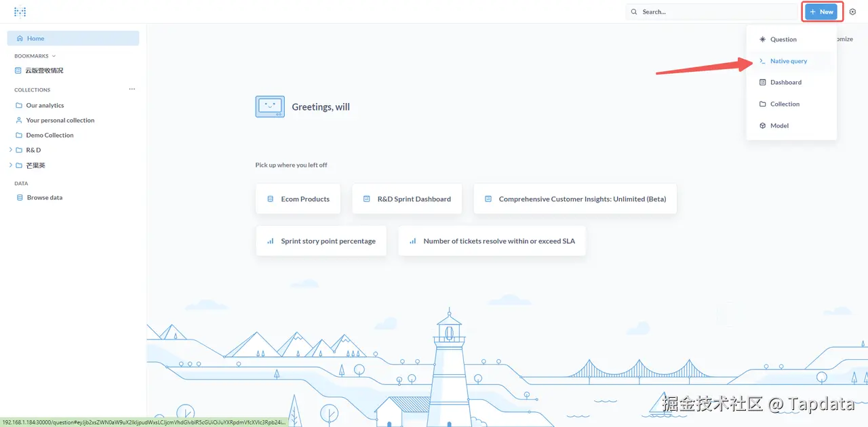Viewport: 868px width, 427px height.
Task: Click the R&D Sprint Dashboard card icon
Action: tap(367, 199)
